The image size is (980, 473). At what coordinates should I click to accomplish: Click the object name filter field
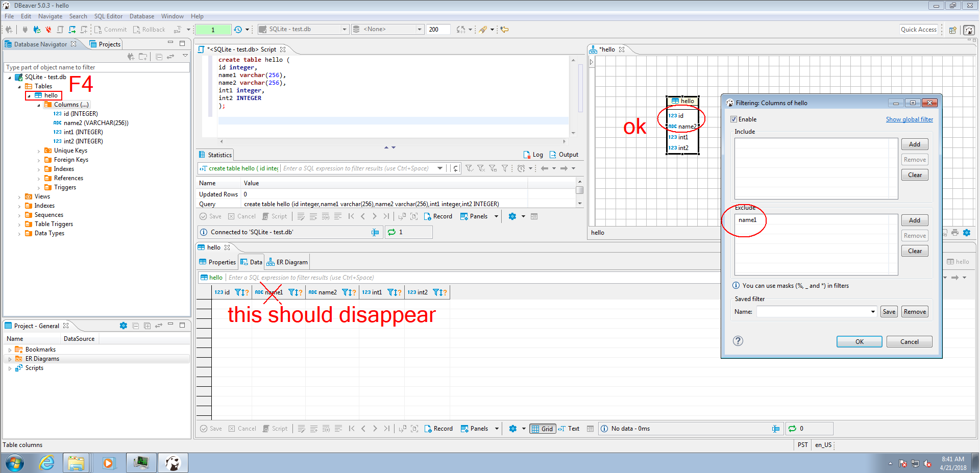[x=96, y=67]
